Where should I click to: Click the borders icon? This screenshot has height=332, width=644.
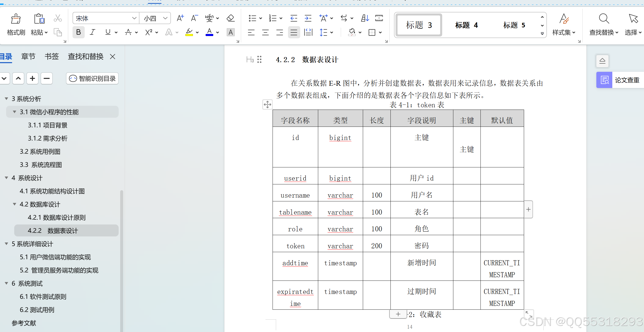372,32
